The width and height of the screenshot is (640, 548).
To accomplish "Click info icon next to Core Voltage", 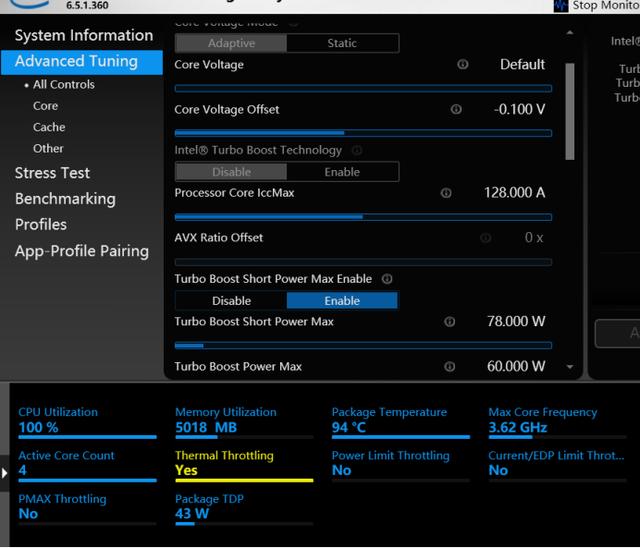I will [462, 64].
